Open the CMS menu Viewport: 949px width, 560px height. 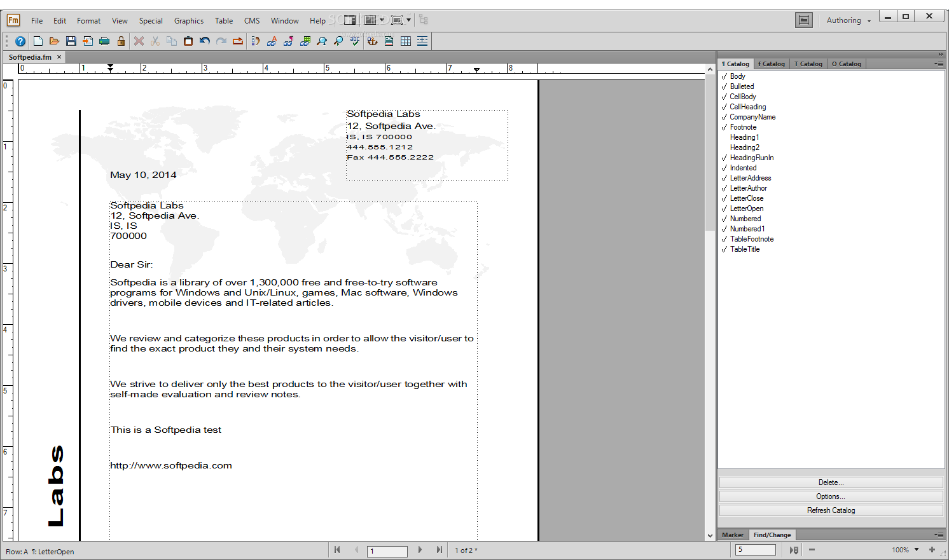click(252, 20)
